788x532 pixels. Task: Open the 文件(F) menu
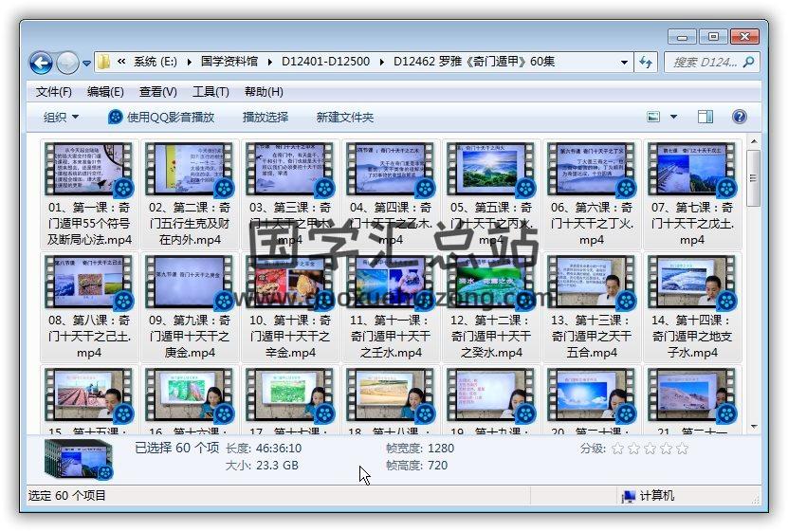click(53, 92)
